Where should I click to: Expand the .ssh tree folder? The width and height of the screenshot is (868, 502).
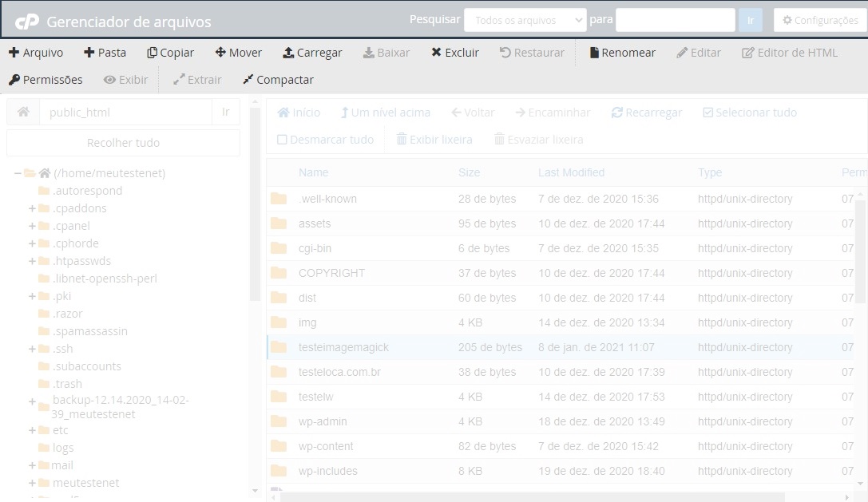click(x=32, y=350)
